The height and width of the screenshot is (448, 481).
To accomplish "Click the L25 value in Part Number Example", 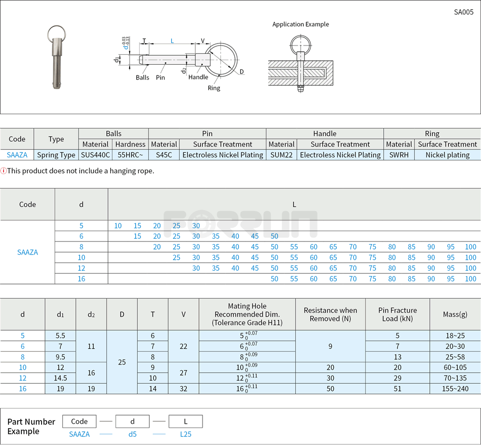I will [185, 434].
